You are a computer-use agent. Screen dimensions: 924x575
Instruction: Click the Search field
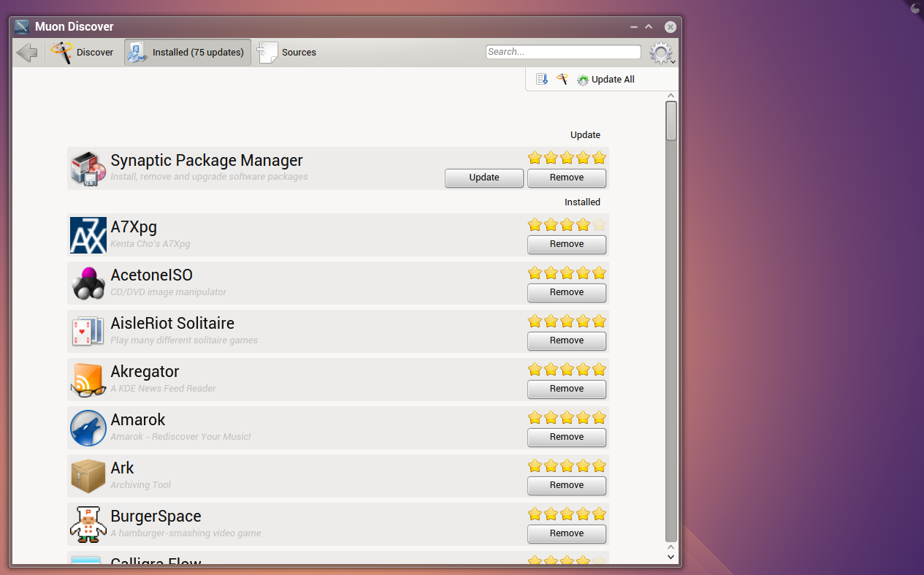[563, 52]
